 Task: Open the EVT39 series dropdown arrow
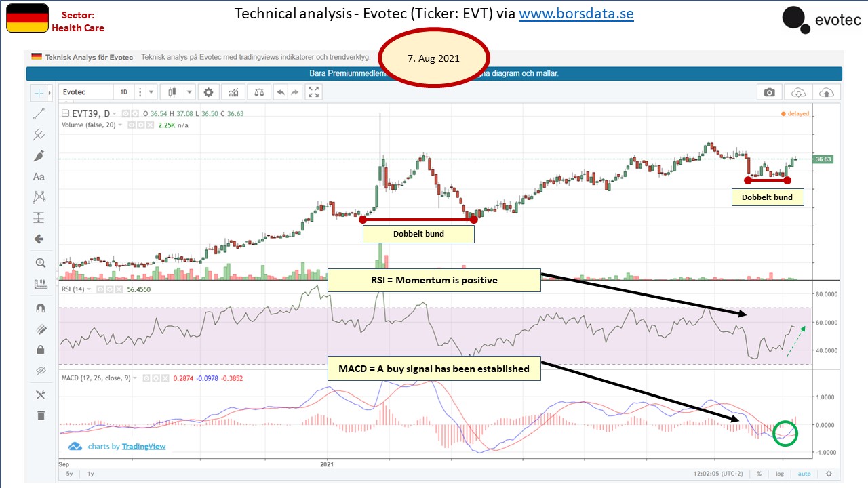tap(115, 114)
